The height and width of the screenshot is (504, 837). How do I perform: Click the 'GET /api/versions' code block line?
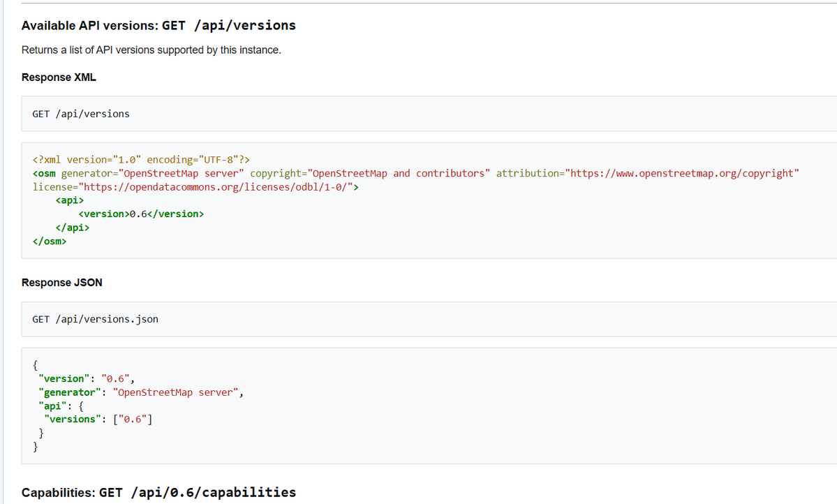(x=80, y=114)
